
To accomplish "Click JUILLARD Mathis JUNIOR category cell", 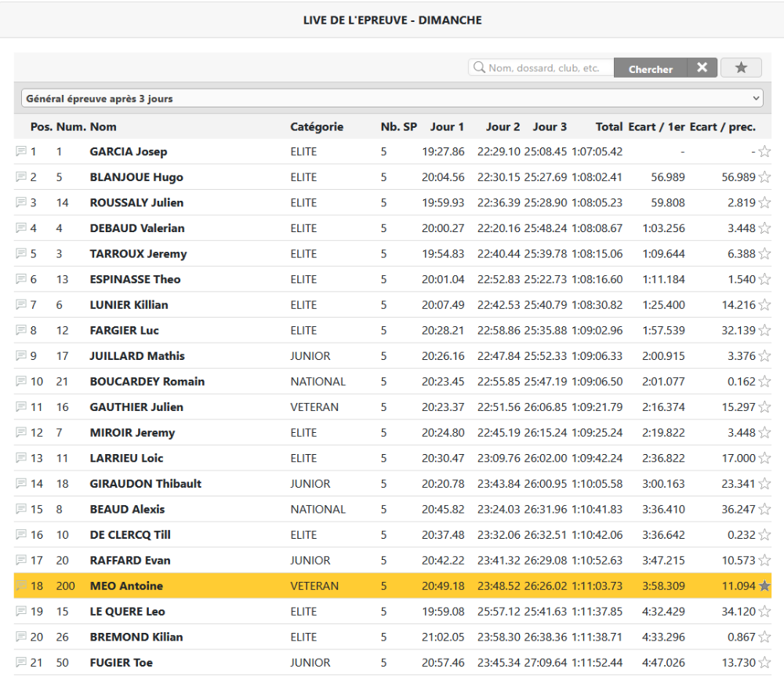I will tap(310, 356).
